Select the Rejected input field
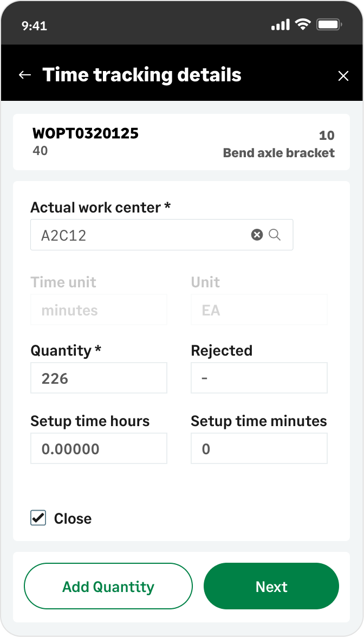Viewport: 364px width, 637px height. click(x=259, y=378)
